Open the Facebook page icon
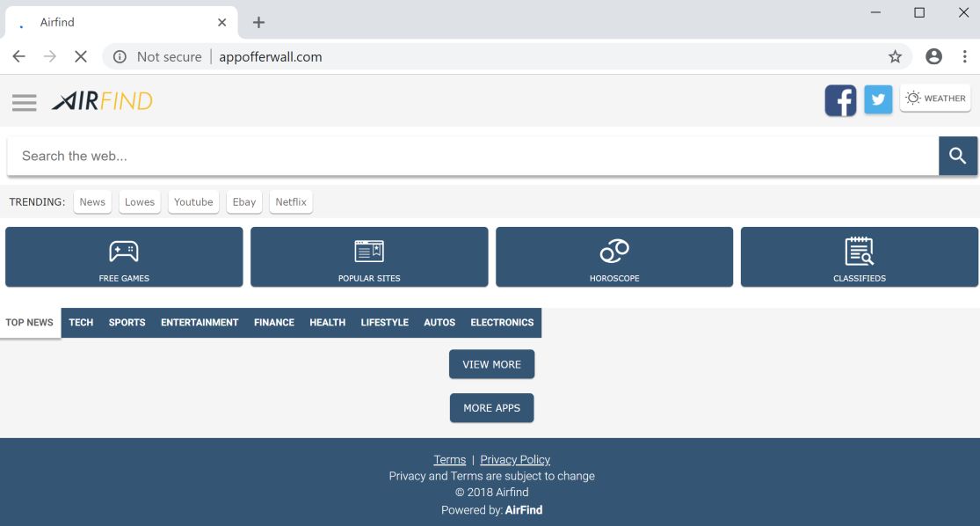980x526 pixels. tap(840, 100)
